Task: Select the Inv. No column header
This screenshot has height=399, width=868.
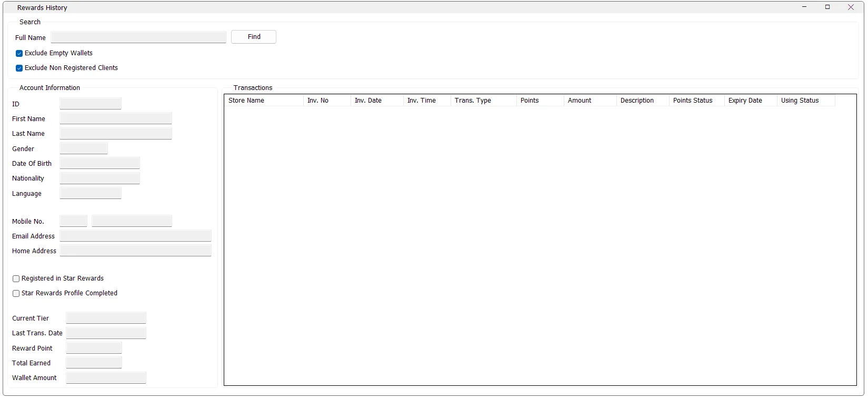Action: (327, 101)
